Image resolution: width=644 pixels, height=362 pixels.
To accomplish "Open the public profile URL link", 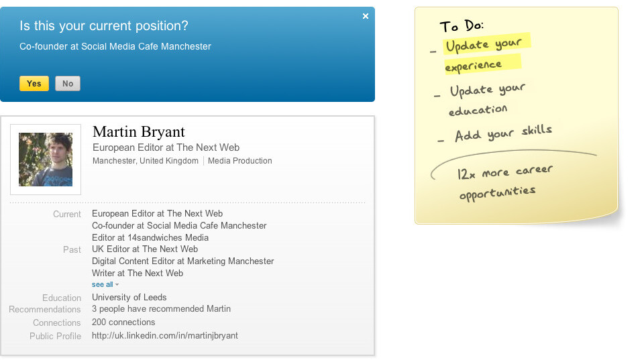I will click(x=164, y=335).
